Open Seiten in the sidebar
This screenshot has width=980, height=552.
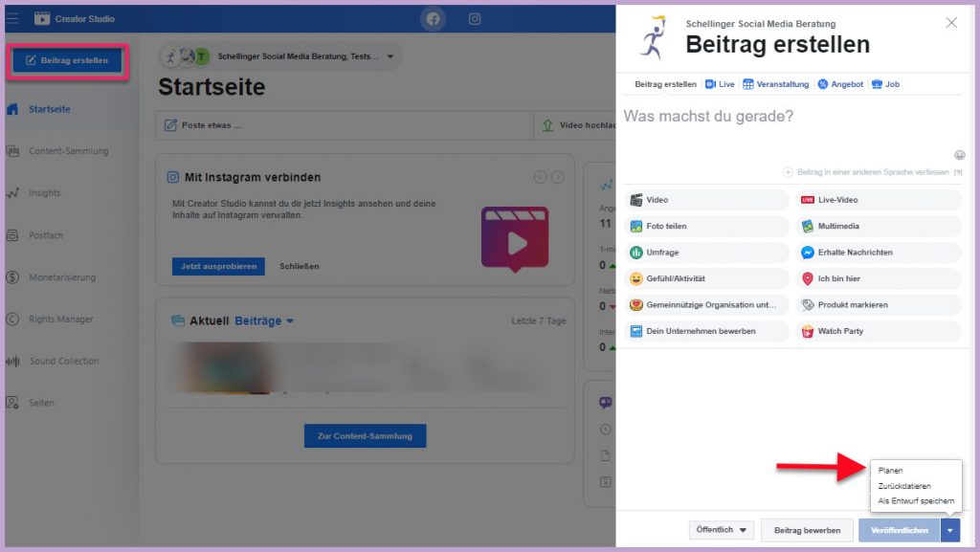point(40,403)
